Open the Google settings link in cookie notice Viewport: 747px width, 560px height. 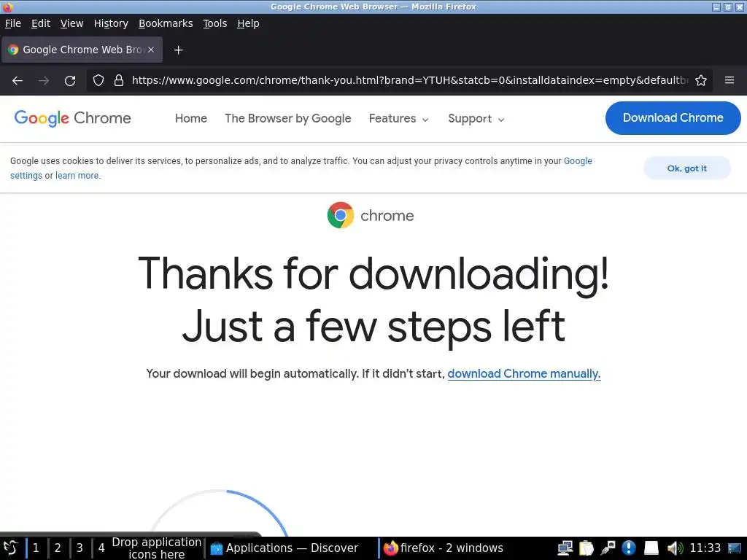578,161
